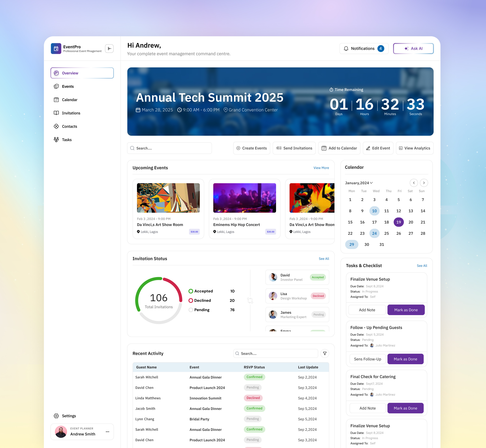Open Andrew Smith profile options dots
This screenshot has height=448, width=486.
click(107, 432)
